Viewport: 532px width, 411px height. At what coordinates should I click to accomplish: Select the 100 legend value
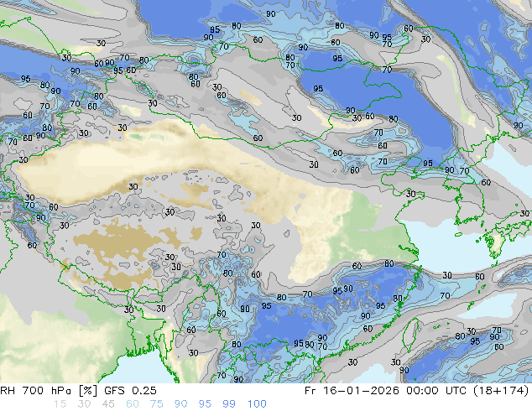click(257, 404)
